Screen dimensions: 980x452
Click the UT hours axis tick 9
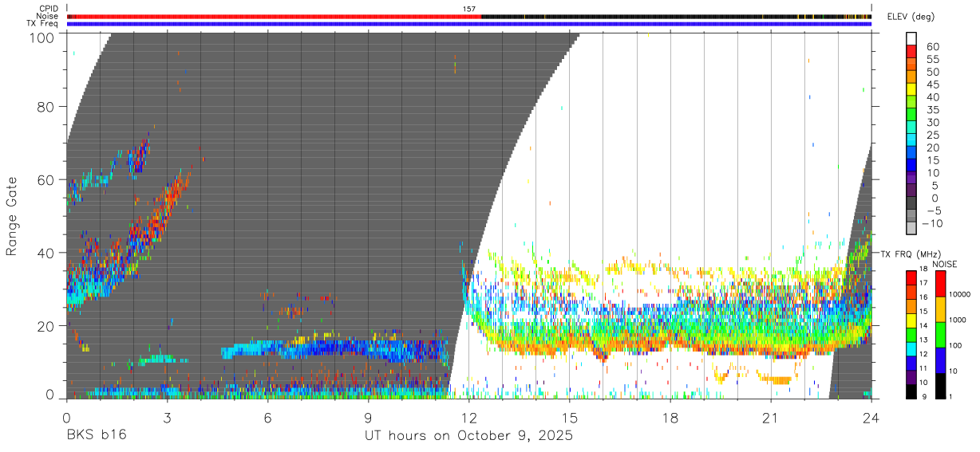tap(368, 418)
